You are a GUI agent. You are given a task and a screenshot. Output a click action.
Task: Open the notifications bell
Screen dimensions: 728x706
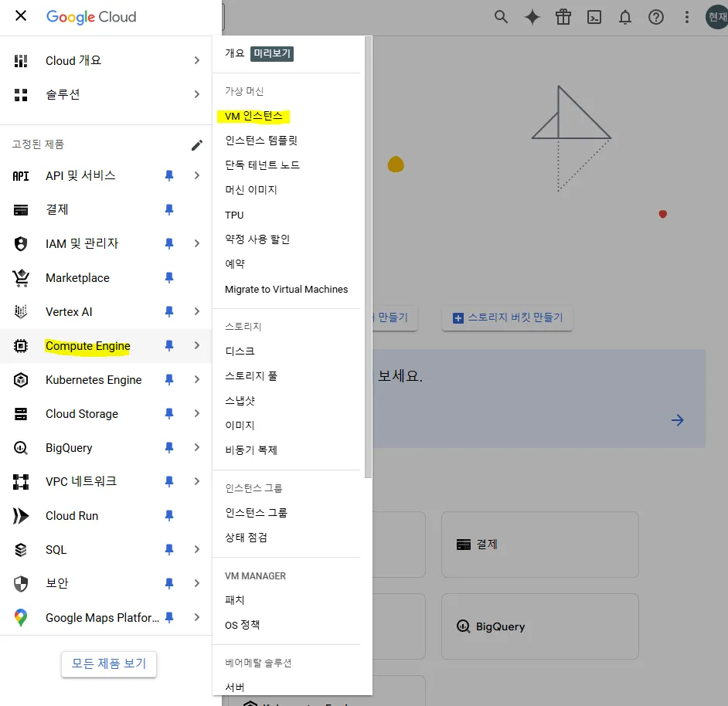pyautogui.click(x=624, y=17)
